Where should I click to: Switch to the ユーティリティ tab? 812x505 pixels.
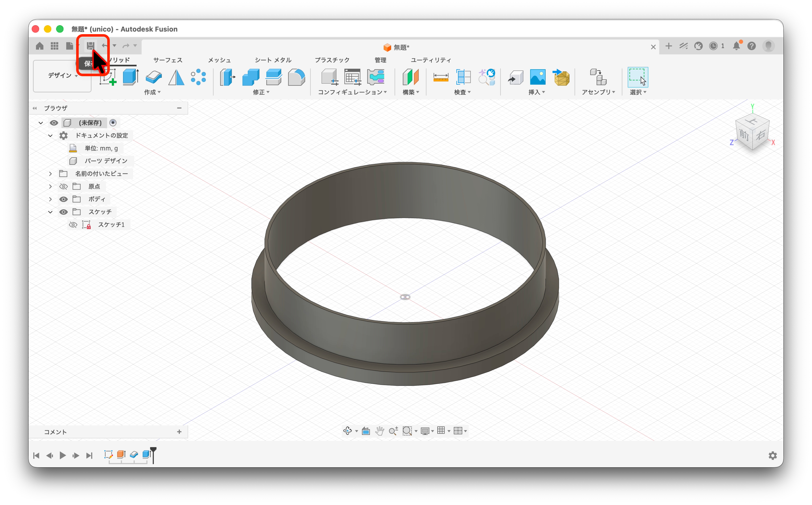coord(431,60)
